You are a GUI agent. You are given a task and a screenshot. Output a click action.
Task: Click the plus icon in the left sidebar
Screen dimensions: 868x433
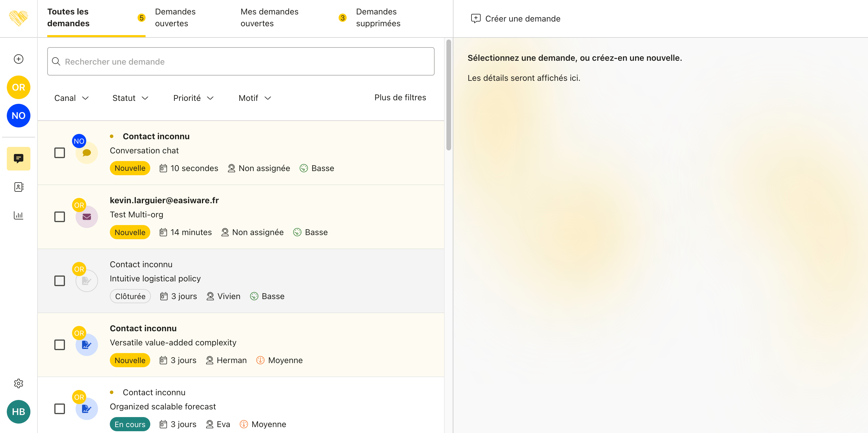(19, 59)
